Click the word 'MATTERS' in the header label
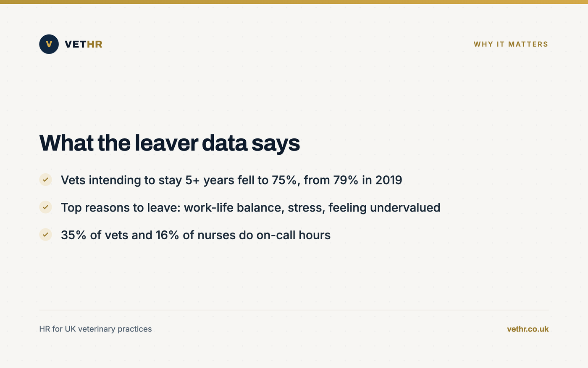This screenshot has height=368, width=588. click(528, 44)
